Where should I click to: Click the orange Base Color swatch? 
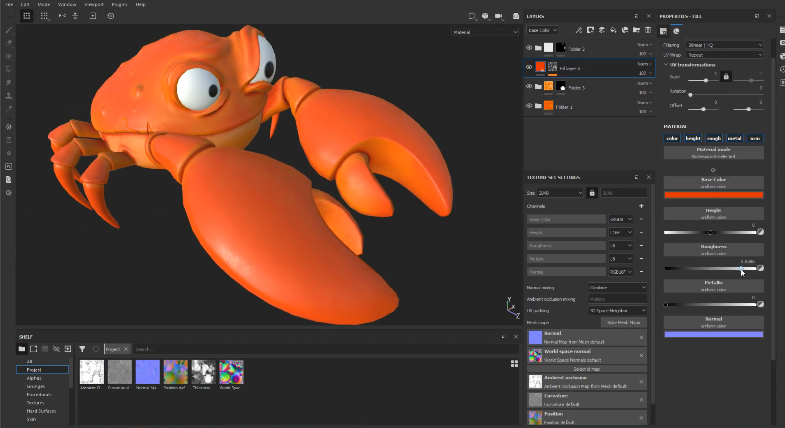tap(713, 195)
